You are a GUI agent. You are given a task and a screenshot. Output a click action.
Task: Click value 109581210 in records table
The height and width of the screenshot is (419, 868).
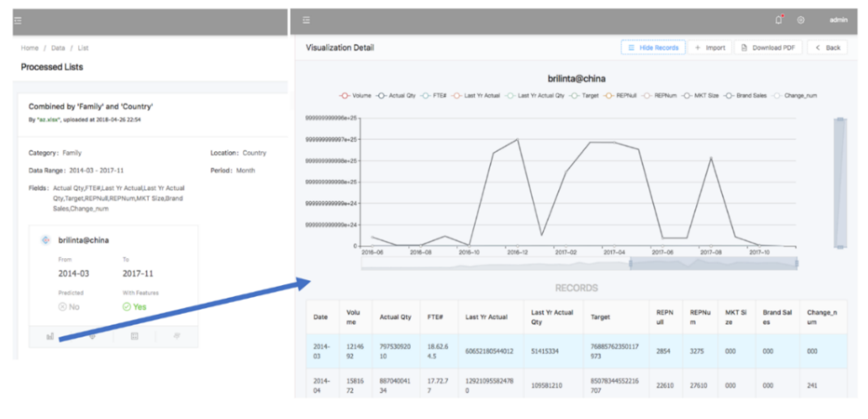pos(547,385)
